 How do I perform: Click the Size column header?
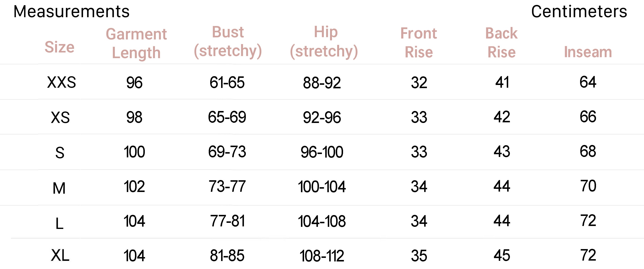pyautogui.click(x=60, y=47)
